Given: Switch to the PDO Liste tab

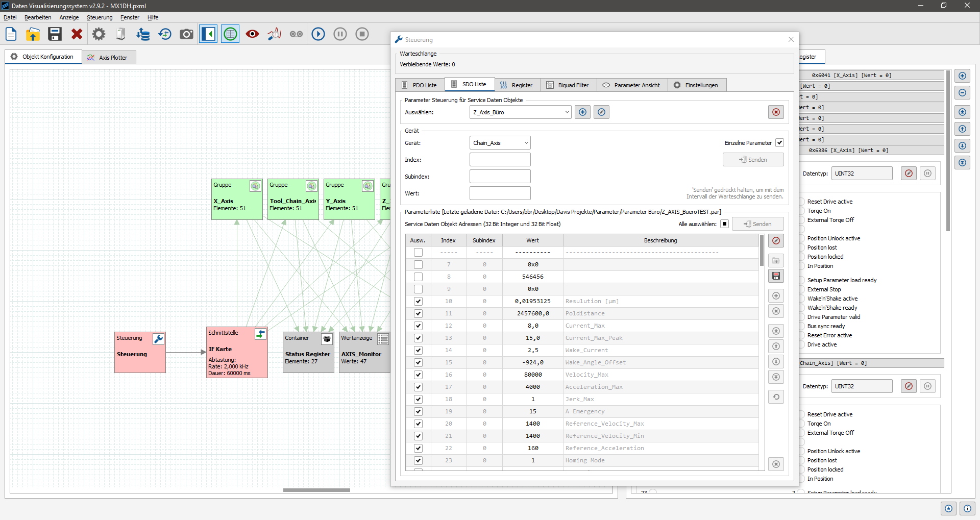Looking at the screenshot, I should point(419,85).
